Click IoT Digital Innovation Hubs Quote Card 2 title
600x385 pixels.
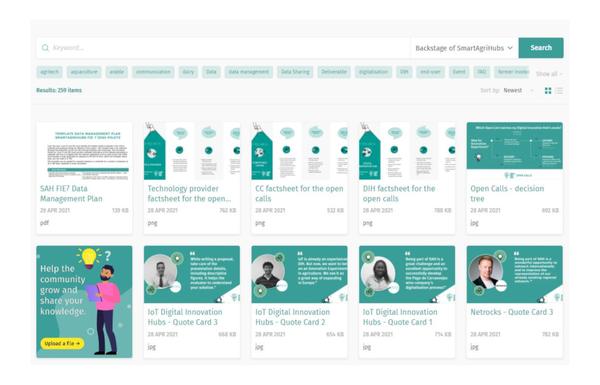point(292,317)
